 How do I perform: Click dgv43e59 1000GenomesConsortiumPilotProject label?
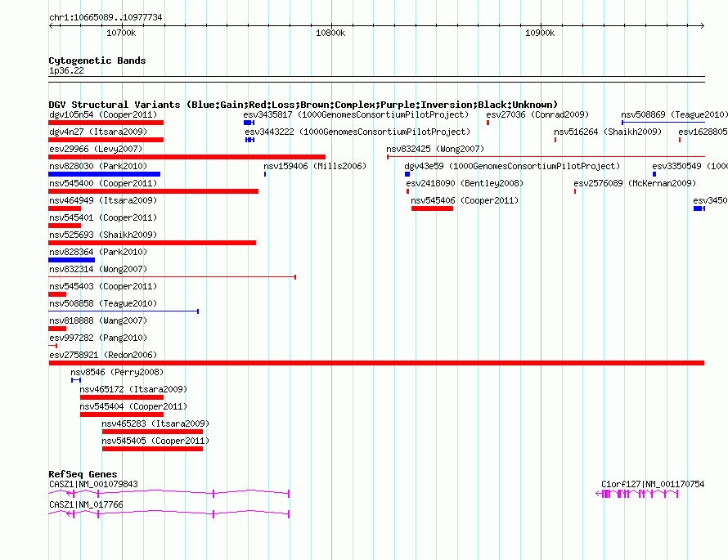point(512,166)
